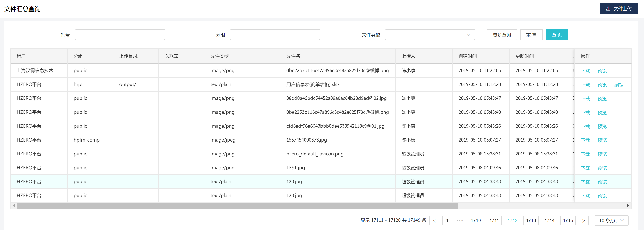Go to next page arrow
The width and height of the screenshot is (644, 230).
[584, 220]
